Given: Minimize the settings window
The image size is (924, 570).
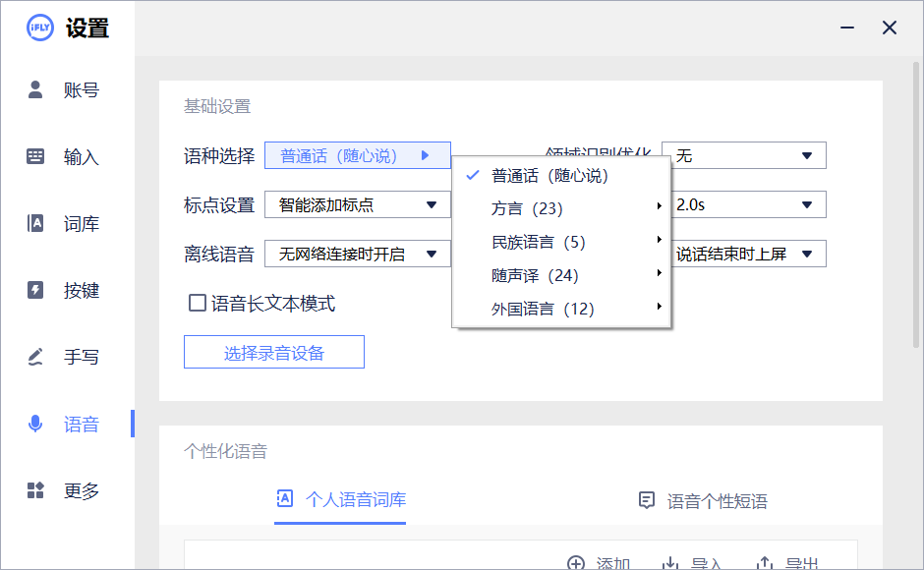Looking at the screenshot, I should 847,28.
